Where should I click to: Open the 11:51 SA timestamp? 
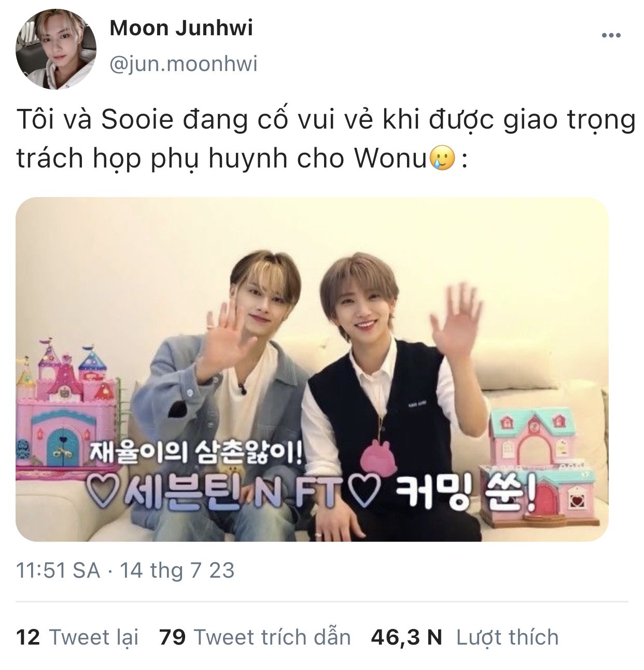pyautogui.click(x=58, y=570)
